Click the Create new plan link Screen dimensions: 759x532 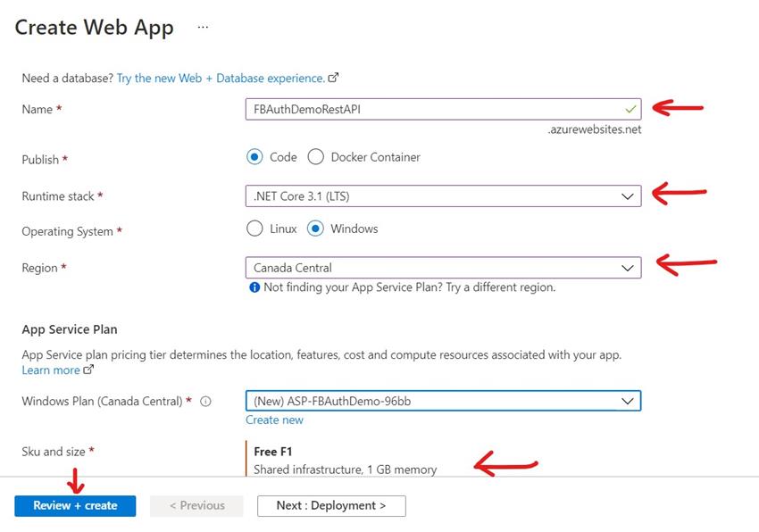pyautogui.click(x=274, y=419)
